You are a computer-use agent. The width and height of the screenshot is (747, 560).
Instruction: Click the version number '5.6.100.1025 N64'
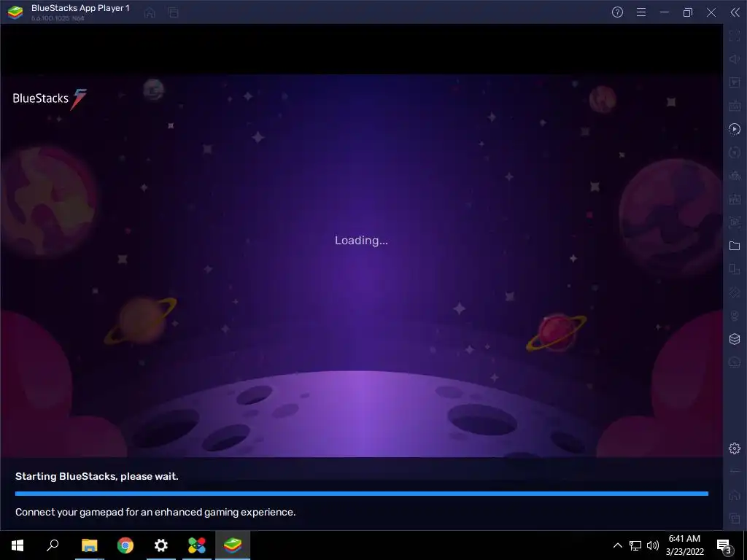[58, 18]
